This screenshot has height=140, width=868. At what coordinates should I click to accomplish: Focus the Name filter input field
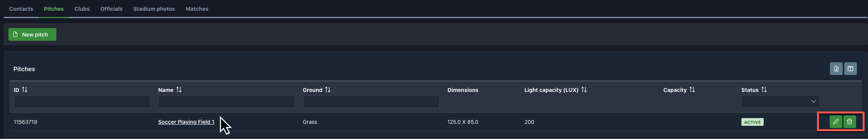(x=226, y=102)
